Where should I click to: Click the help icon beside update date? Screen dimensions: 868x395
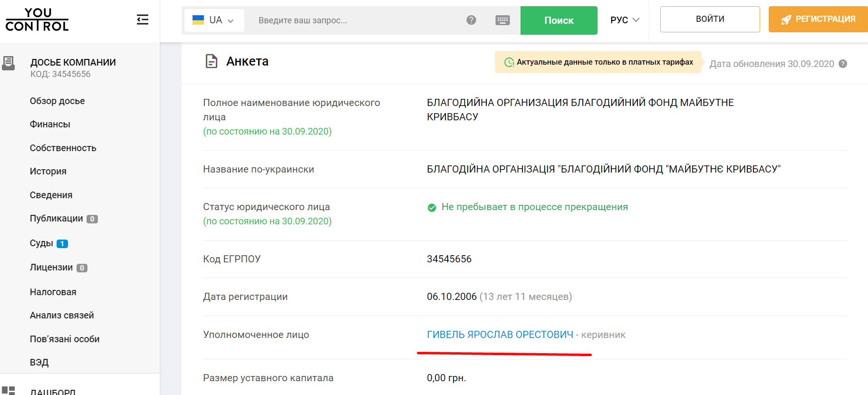click(x=843, y=64)
